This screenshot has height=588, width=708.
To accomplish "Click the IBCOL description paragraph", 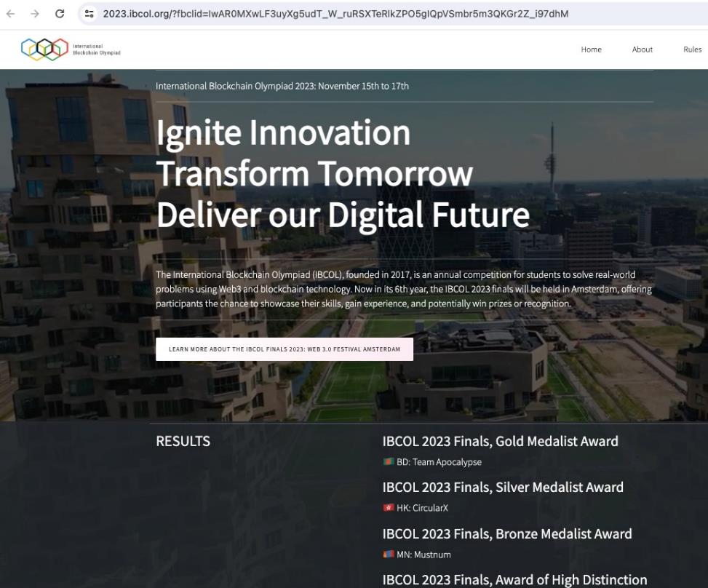I will (x=404, y=289).
